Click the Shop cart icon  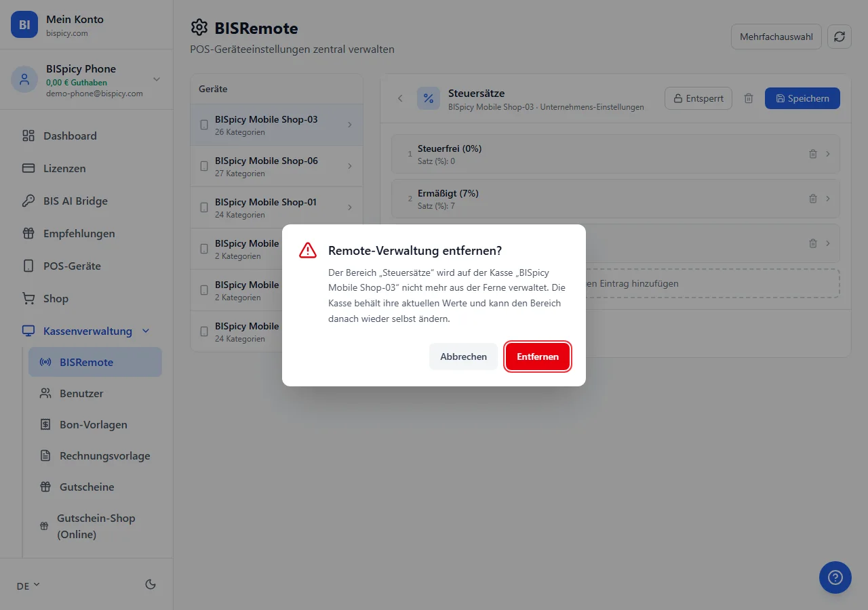point(28,298)
